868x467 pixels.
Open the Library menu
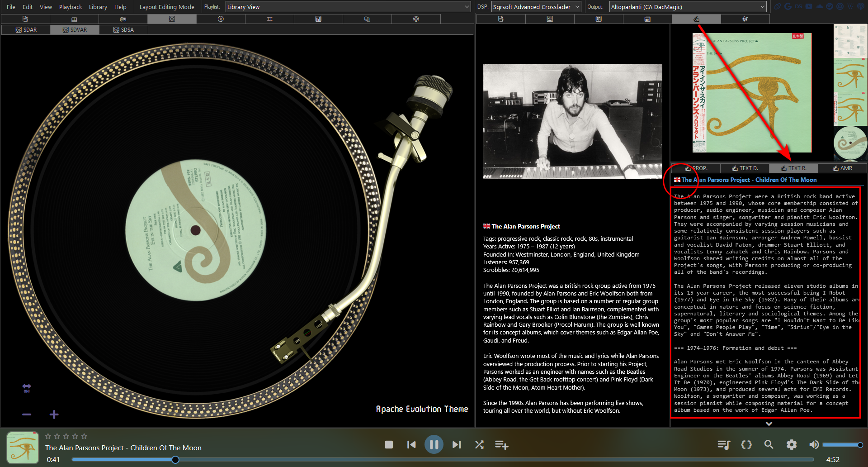98,7
